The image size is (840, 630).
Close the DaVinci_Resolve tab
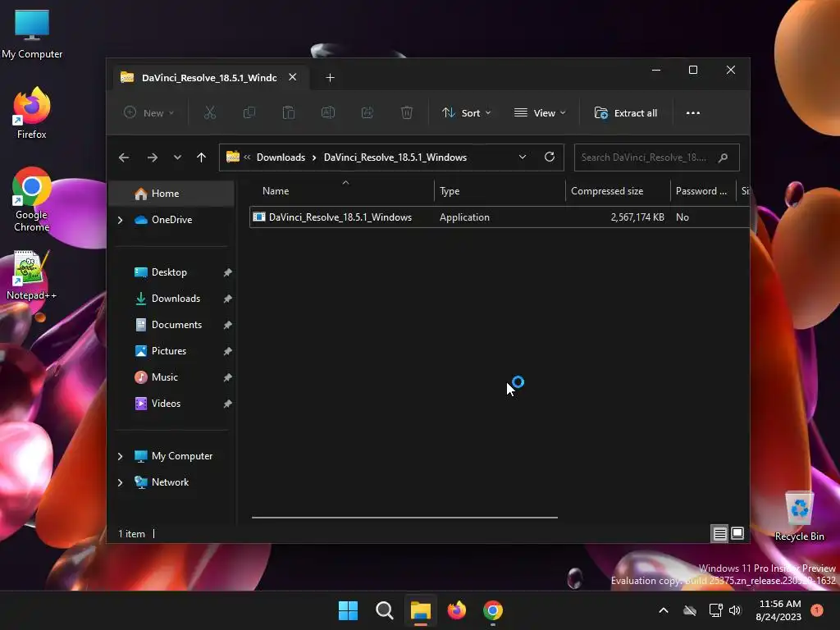coord(293,77)
